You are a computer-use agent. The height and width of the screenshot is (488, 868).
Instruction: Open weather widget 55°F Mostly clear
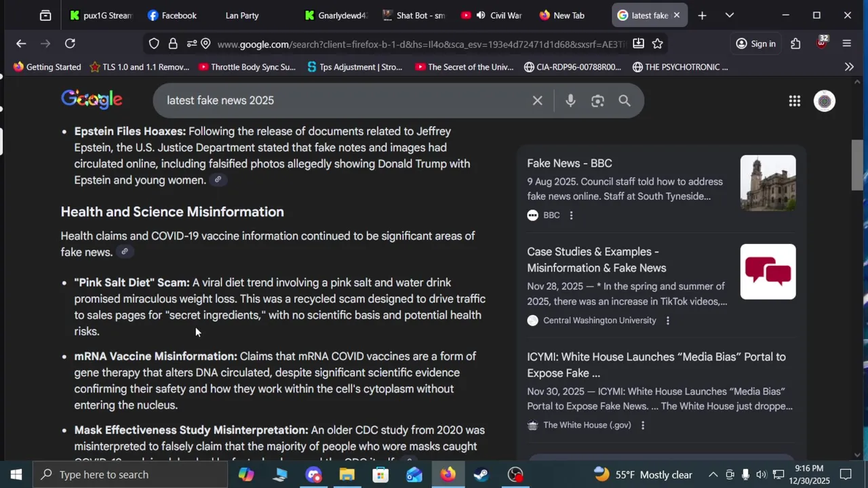(x=643, y=474)
